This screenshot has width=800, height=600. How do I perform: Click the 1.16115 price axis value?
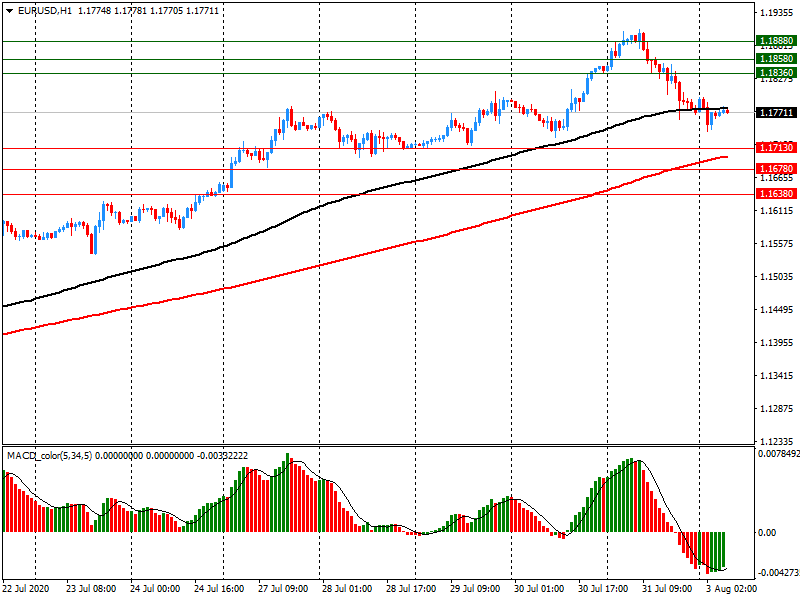point(777,211)
